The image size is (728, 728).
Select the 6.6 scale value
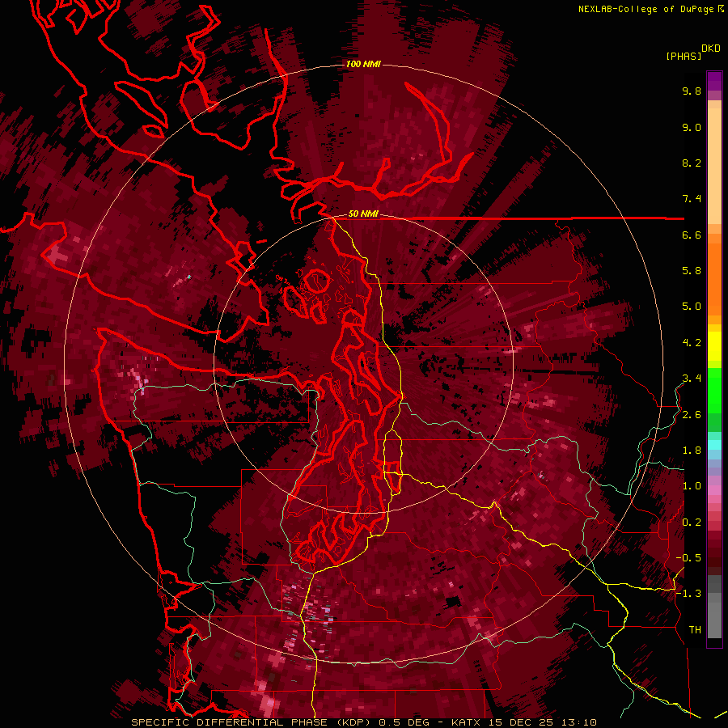point(692,235)
